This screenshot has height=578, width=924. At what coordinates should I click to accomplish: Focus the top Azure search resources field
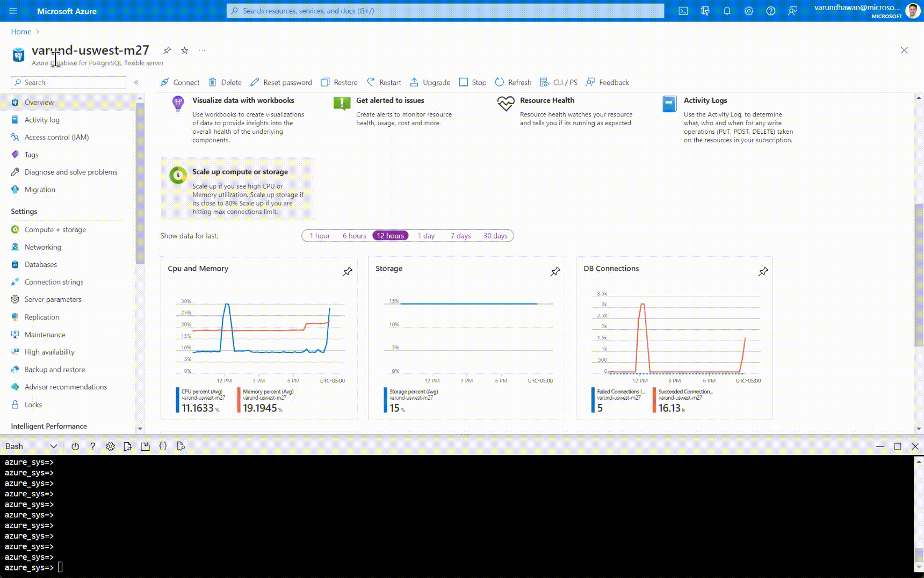coord(445,11)
